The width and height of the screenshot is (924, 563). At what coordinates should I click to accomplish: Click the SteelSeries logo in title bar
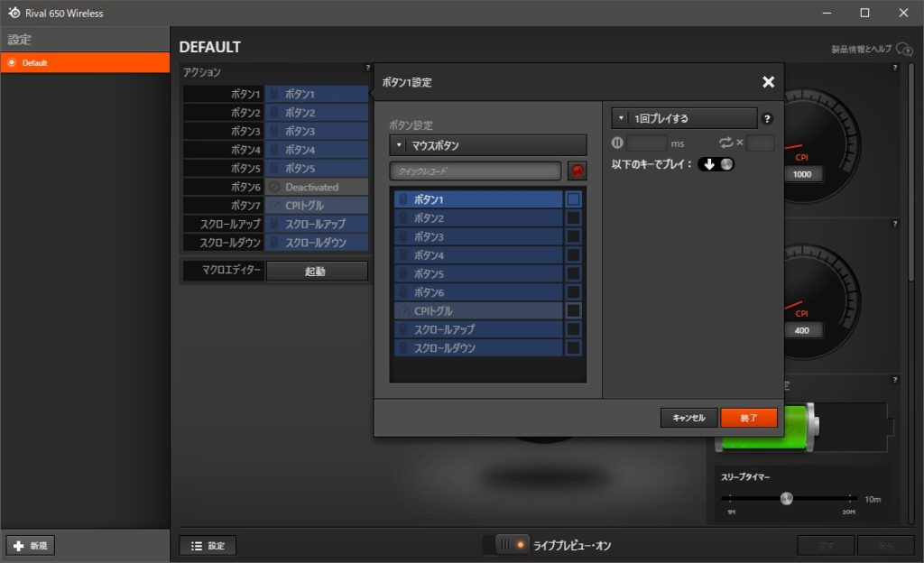point(14,13)
